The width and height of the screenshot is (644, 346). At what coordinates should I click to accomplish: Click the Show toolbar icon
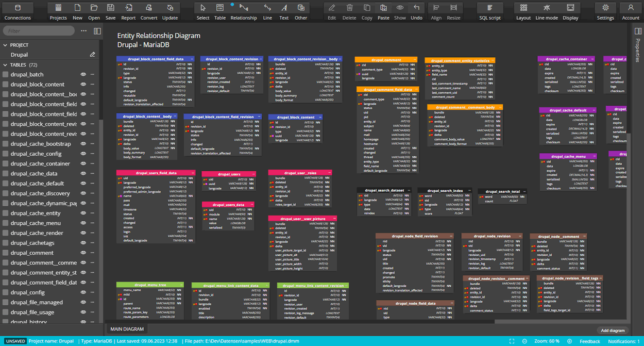[x=400, y=12]
